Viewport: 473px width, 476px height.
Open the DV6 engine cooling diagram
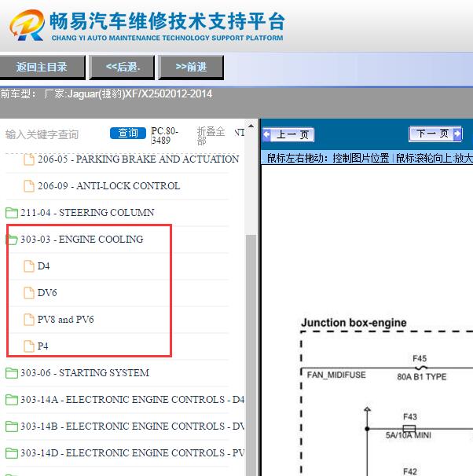pyautogui.click(x=47, y=293)
